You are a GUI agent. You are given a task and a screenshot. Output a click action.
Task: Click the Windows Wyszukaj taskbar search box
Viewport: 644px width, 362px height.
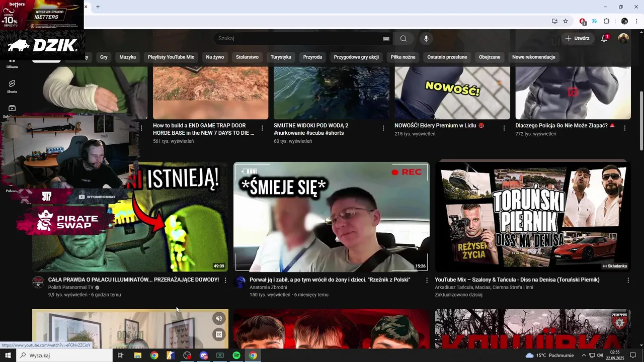tap(64, 355)
